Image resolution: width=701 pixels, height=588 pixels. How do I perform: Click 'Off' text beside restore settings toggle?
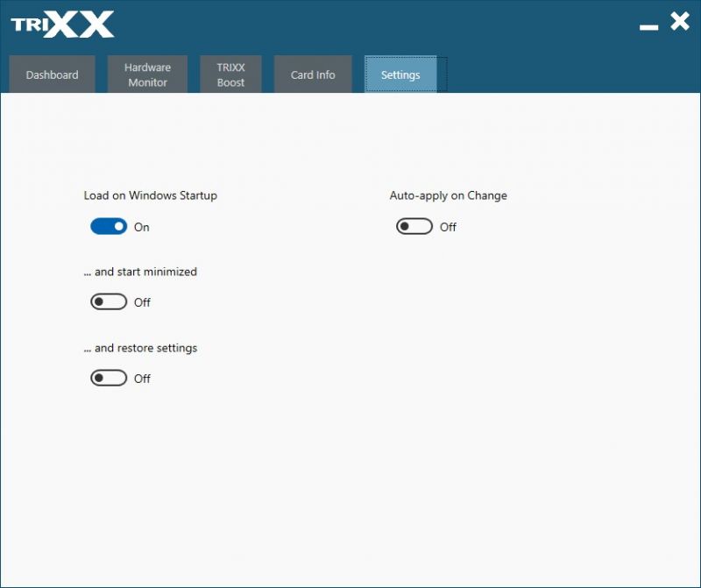(x=142, y=379)
